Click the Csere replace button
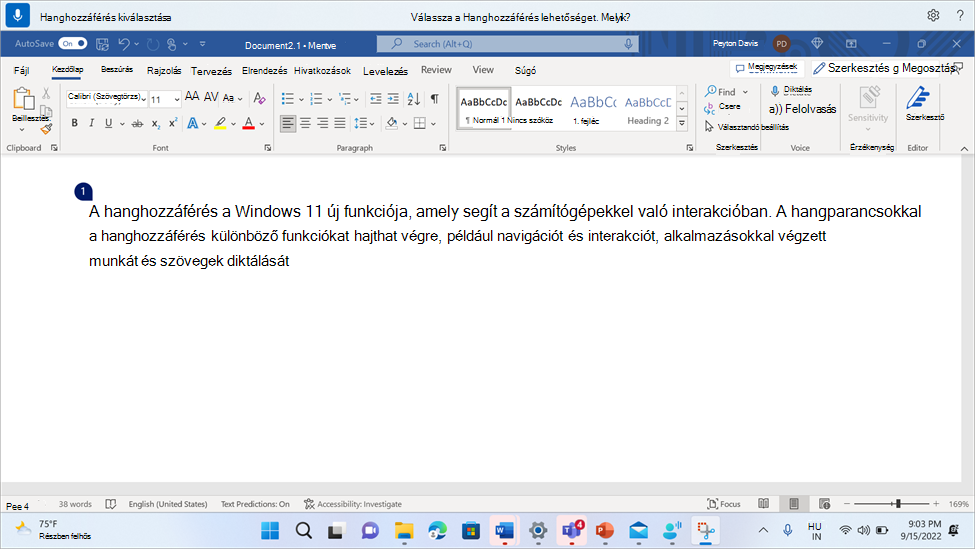 tap(723, 108)
